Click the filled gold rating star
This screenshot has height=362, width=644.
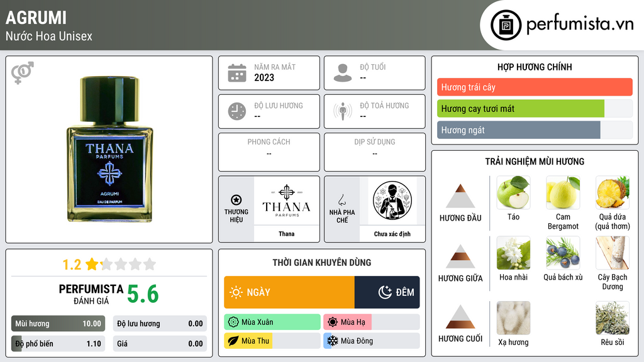point(92,264)
